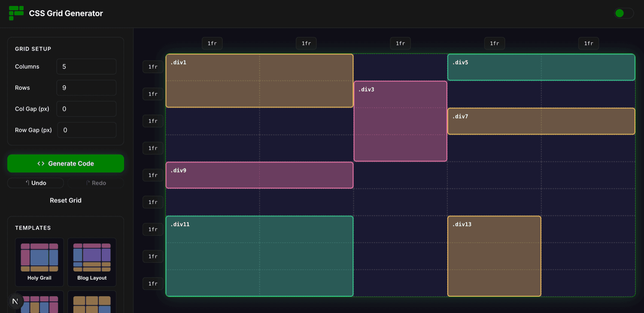Open the last column's 1fr size control

pos(588,43)
